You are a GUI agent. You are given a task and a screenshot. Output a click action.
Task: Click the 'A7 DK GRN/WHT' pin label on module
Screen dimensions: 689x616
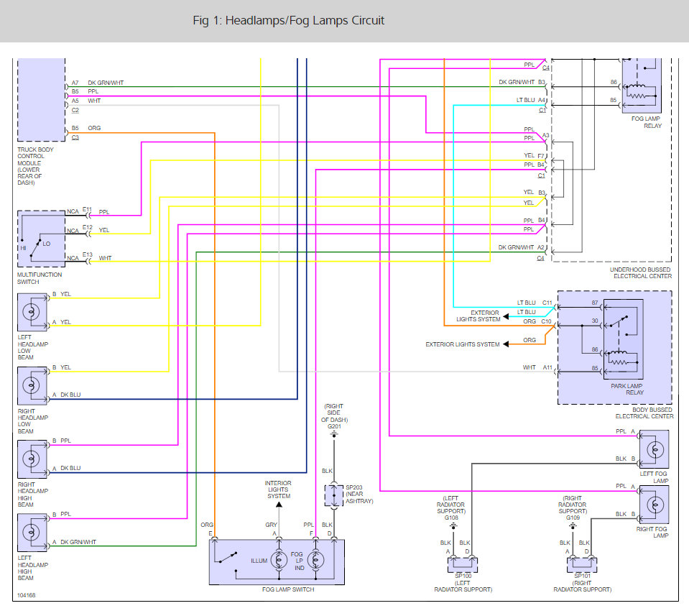[98, 83]
